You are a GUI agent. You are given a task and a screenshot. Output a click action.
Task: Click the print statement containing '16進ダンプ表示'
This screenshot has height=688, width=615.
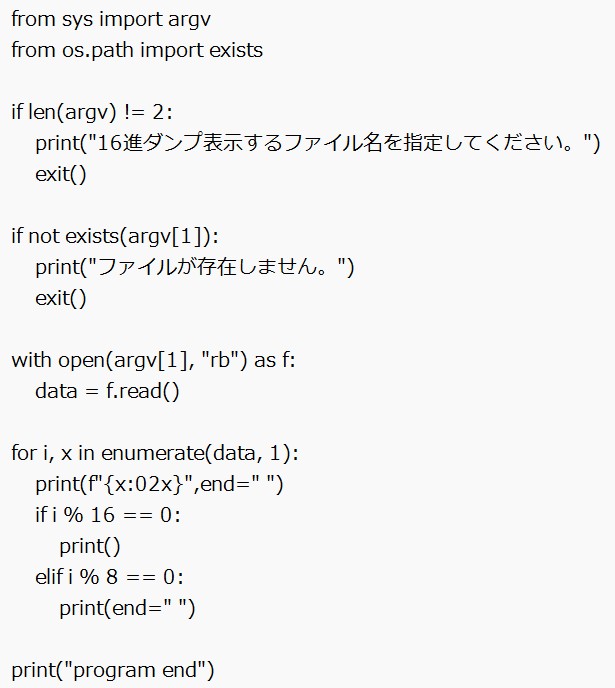(317, 143)
